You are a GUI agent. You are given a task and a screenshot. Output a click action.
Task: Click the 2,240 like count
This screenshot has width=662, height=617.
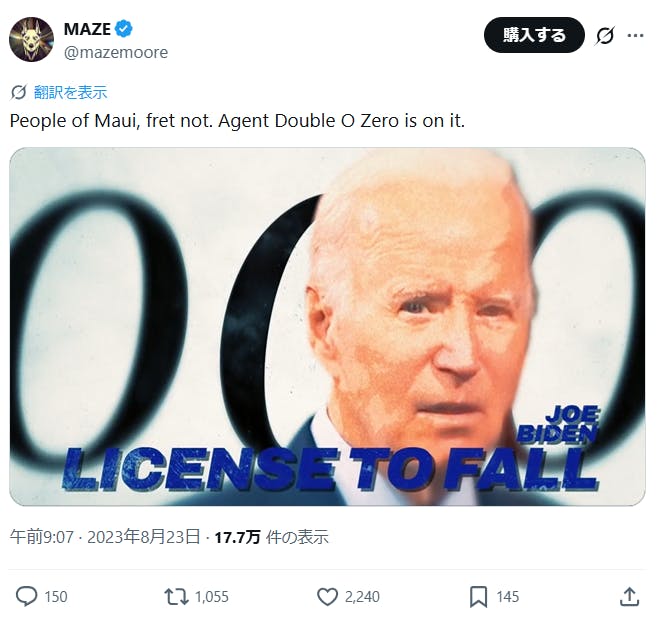point(362,597)
